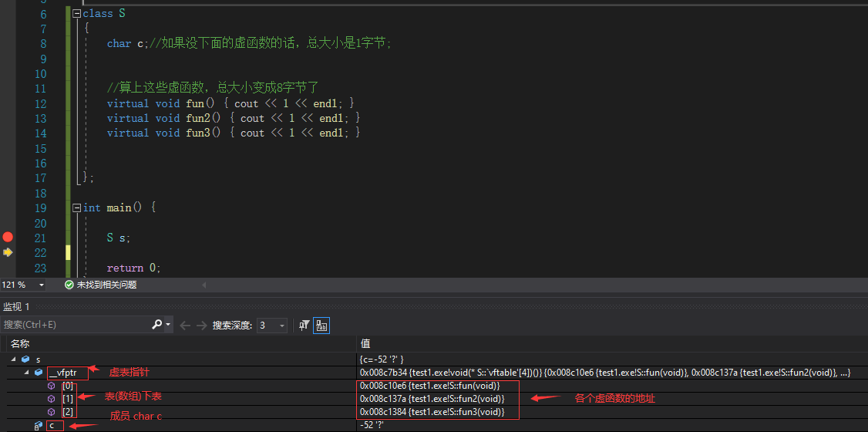
Task: Click the value {c=-52 '?' } for s
Action: (382, 360)
